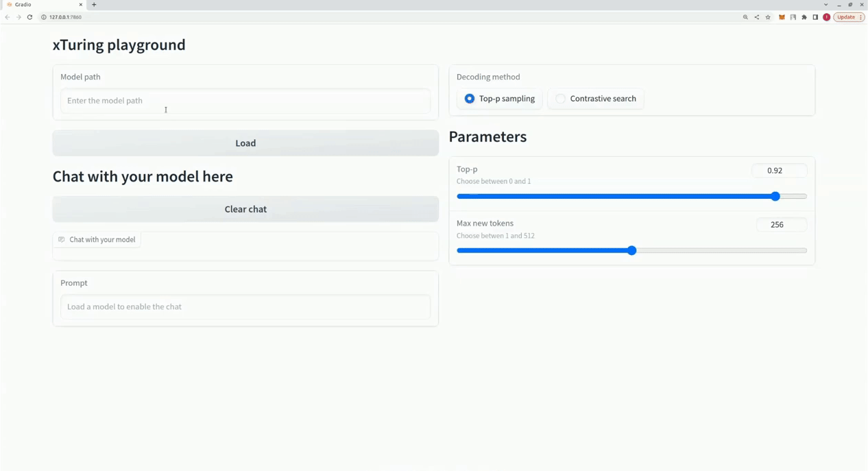Click the Model path input field
The height and width of the screenshot is (471, 868).
pos(245,101)
